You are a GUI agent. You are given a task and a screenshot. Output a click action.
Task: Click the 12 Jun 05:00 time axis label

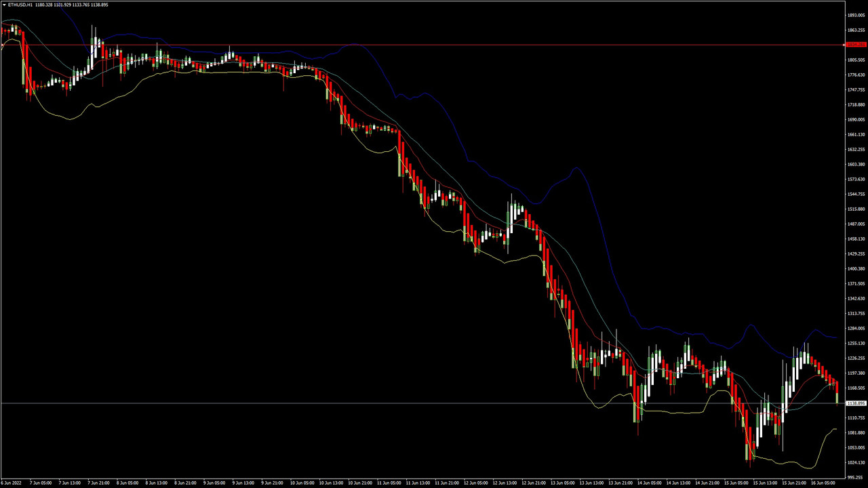pos(476,483)
